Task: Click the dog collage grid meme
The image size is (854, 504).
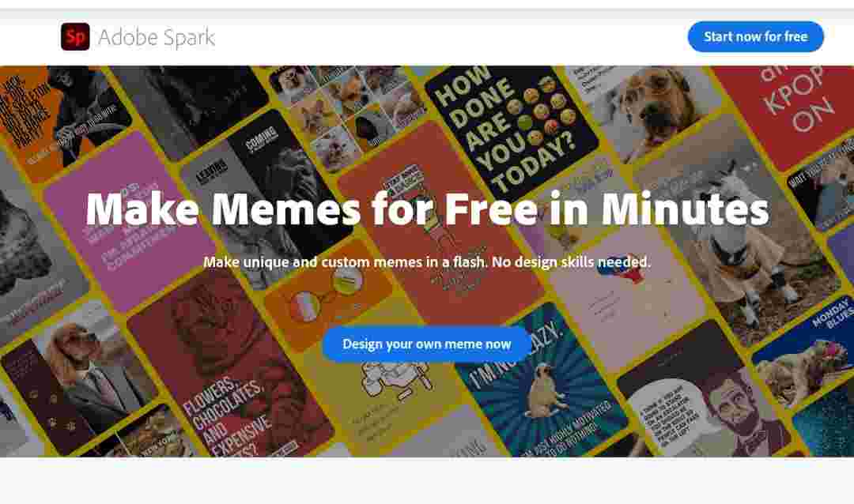Action: [349, 115]
